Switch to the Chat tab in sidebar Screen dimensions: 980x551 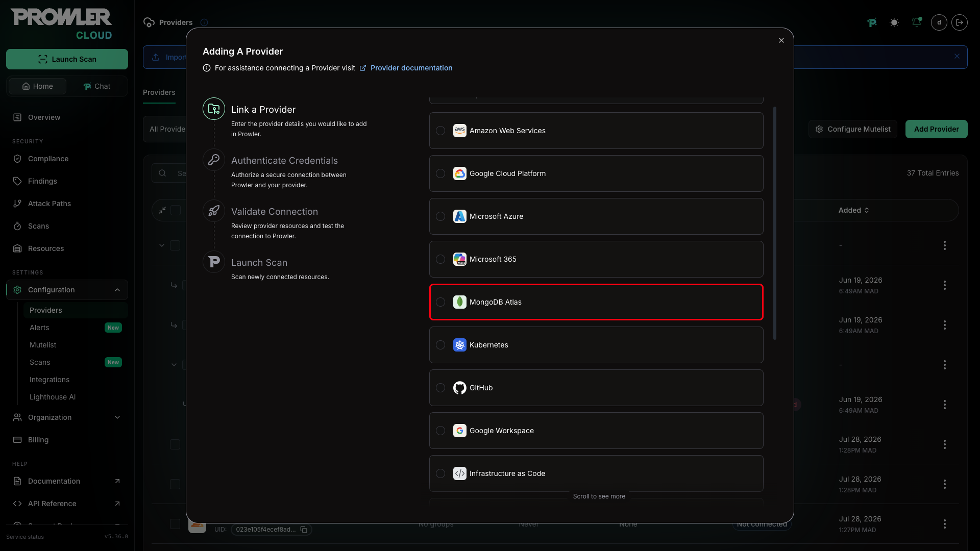(x=97, y=86)
